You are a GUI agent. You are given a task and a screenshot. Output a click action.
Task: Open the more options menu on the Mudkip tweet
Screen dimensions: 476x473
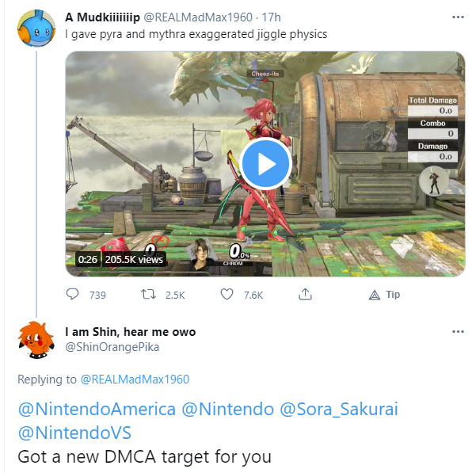[x=457, y=17]
